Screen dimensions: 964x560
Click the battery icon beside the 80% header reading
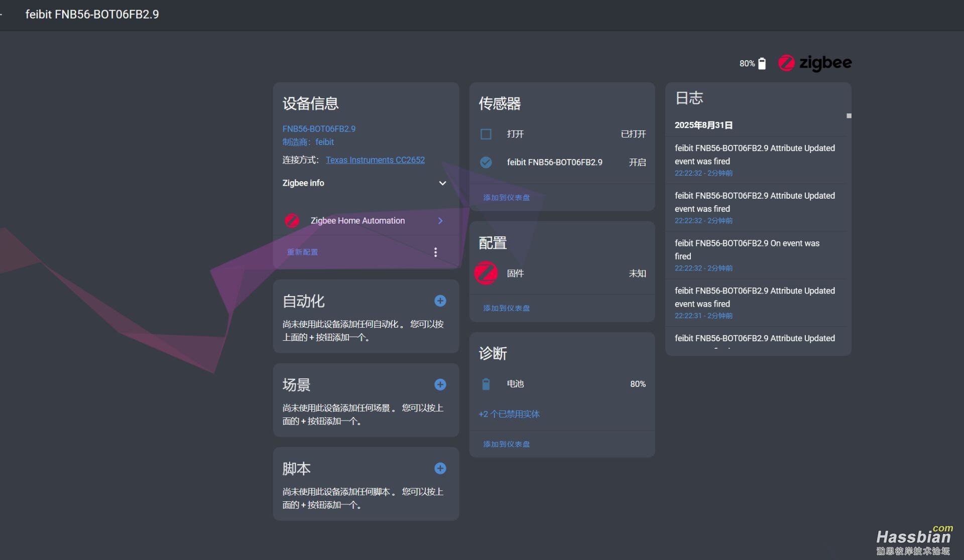762,63
